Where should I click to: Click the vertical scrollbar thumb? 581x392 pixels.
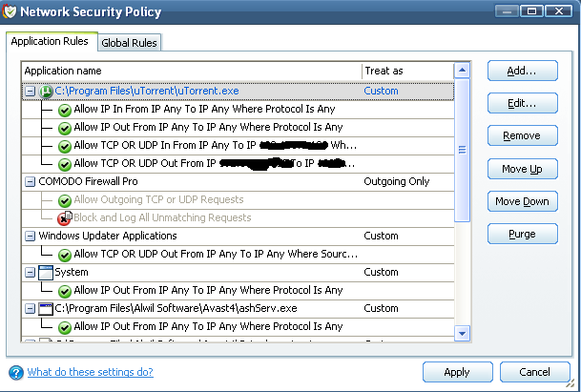click(x=462, y=150)
